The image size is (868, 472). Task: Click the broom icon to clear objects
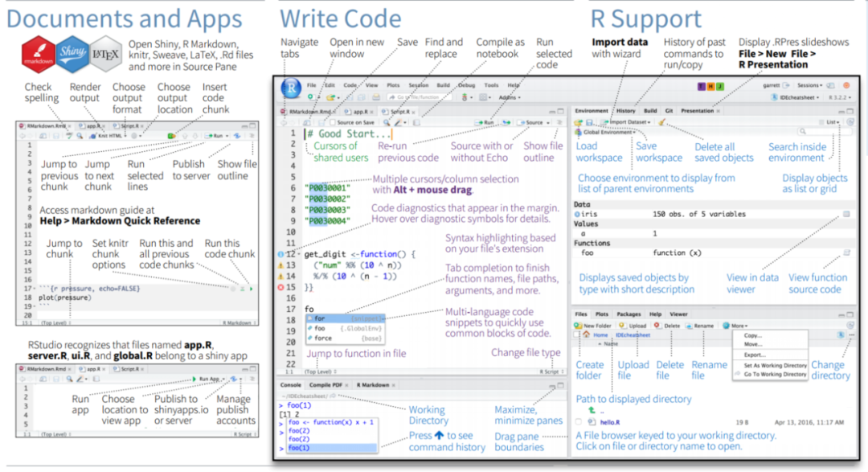click(x=662, y=122)
